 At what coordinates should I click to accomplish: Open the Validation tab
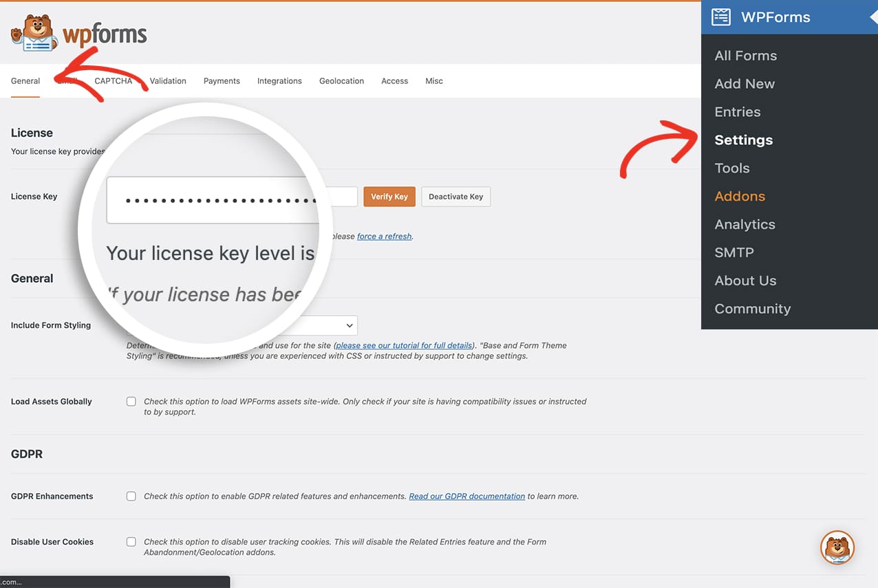coord(168,81)
